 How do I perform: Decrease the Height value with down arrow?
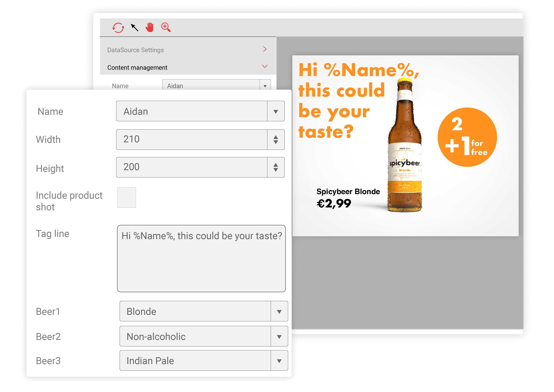(x=276, y=170)
